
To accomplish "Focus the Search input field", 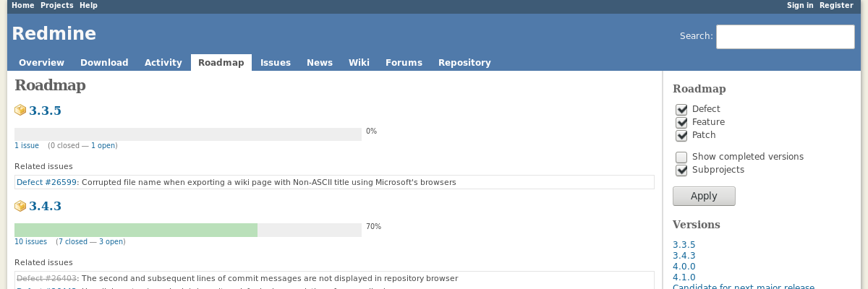I will [x=786, y=37].
